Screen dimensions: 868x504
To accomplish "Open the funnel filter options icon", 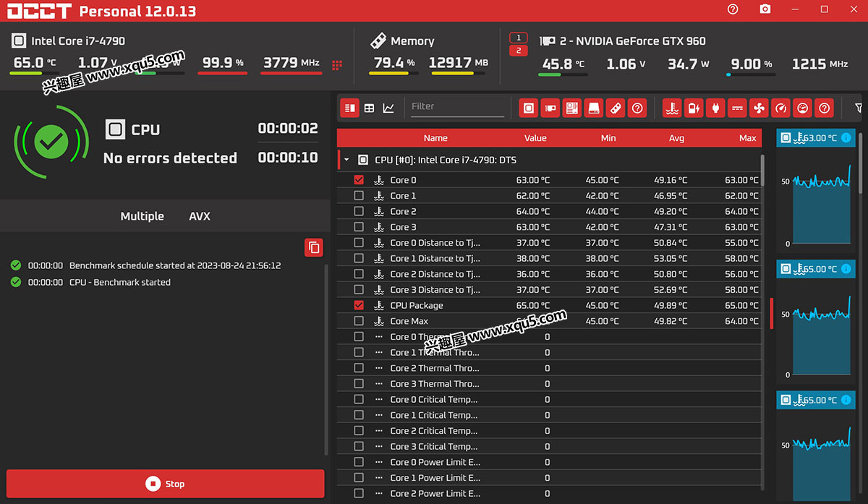I will coord(859,108).
